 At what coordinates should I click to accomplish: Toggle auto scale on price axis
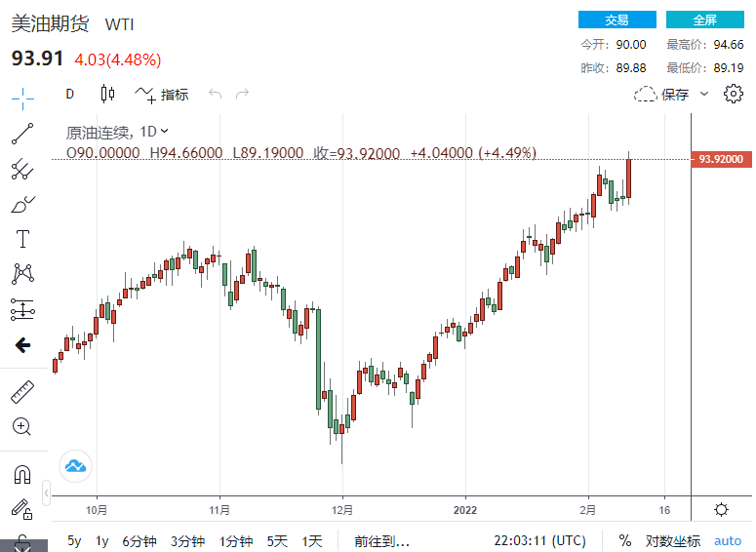point(728,540)
